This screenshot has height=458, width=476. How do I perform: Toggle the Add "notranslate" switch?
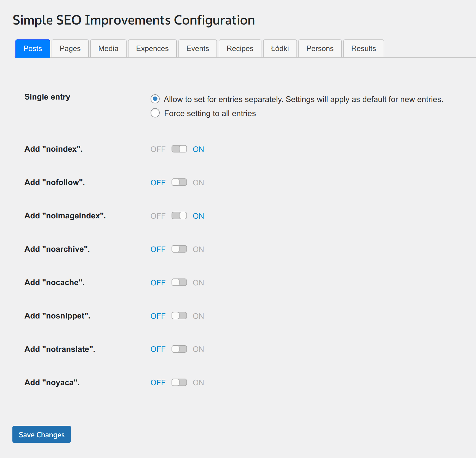click(179, 349)
